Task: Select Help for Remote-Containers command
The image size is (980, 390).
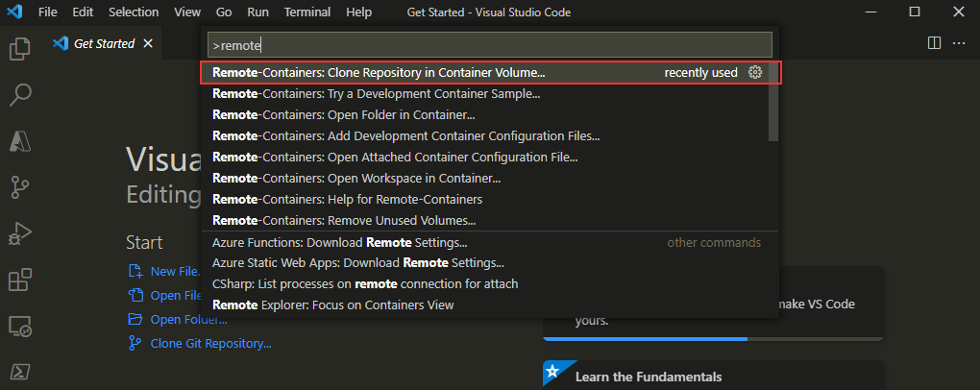Action: coord(490,200)
